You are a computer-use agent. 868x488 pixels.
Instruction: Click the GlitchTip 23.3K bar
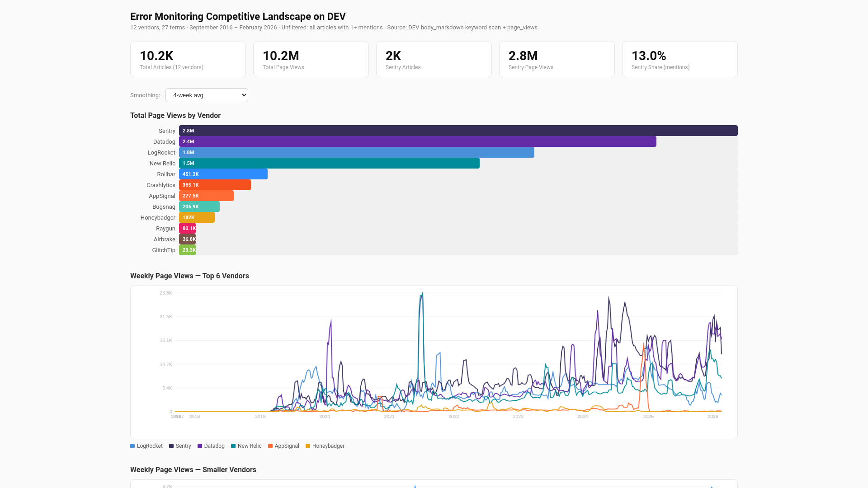click(x=187, y=250)
